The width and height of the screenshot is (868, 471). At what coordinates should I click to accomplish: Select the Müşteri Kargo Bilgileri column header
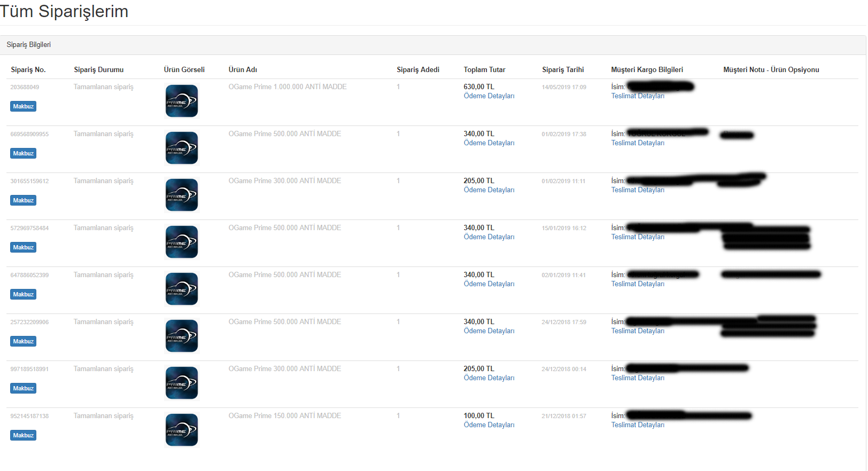coord(647,70)
